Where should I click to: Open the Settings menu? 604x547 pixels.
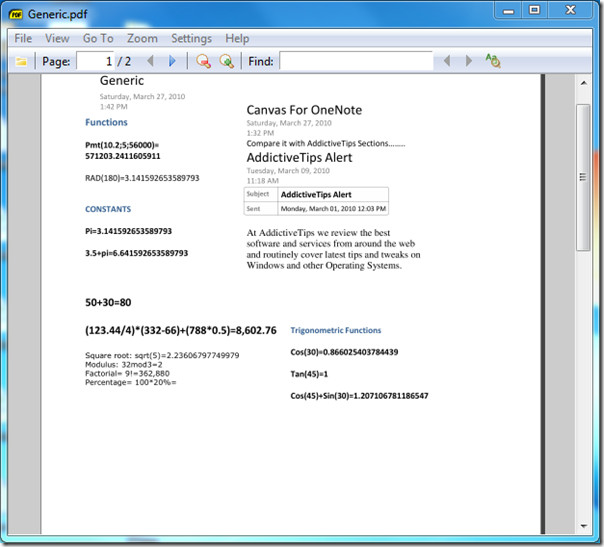tap(191, 39)
